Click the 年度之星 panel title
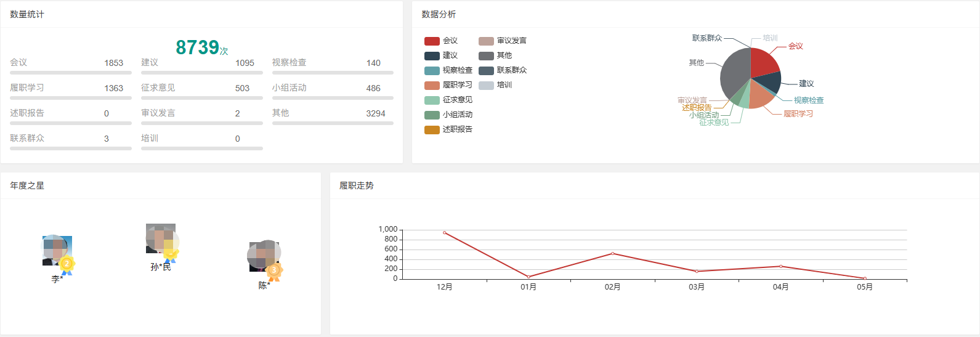This screenshot has height=337, width=980. 27,185
